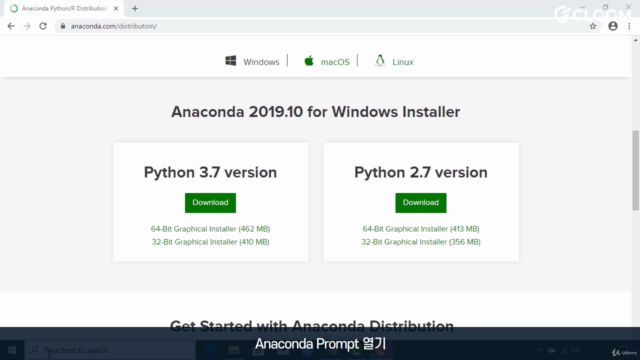The width and height of the screenshot is (640, 360).
Task: Reload the Anaconda distribution page
Action: tap(43, 26)
